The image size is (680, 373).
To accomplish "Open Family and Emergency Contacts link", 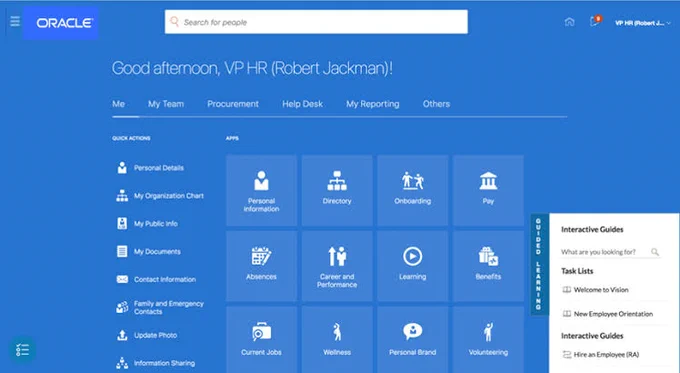I will pos(169,307).
